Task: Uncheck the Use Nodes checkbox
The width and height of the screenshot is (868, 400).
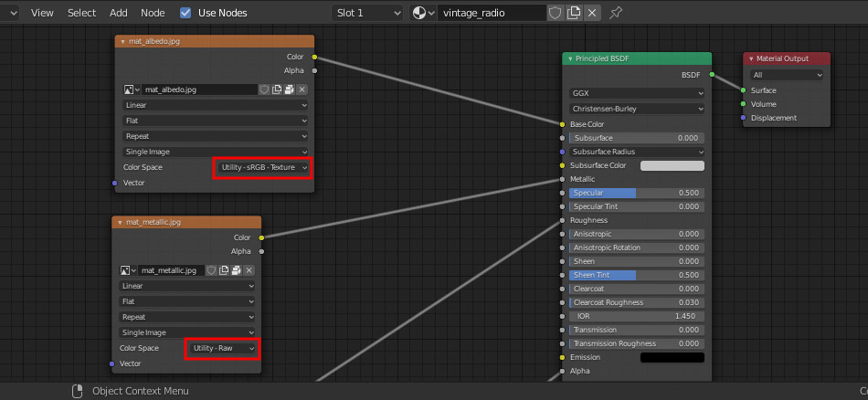Action: point(186,13)
